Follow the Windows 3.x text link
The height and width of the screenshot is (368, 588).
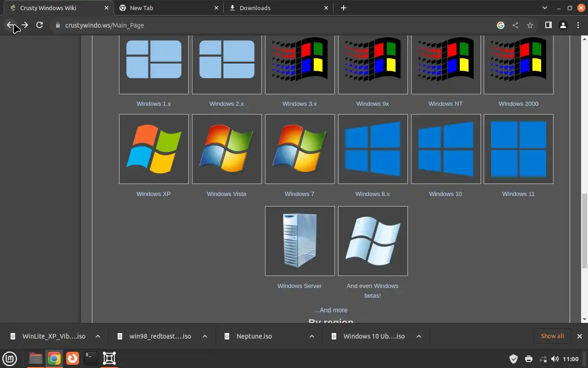[x=300, y=104]
